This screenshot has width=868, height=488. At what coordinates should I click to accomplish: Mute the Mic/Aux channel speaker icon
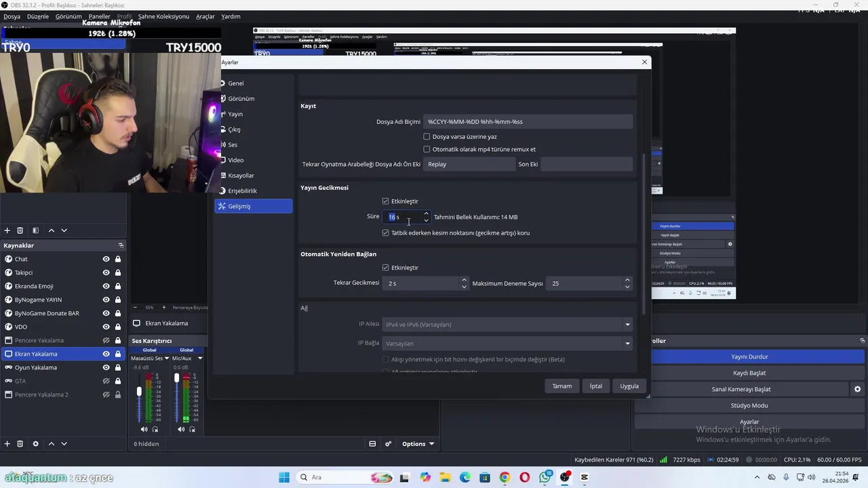tap(181, 429)
